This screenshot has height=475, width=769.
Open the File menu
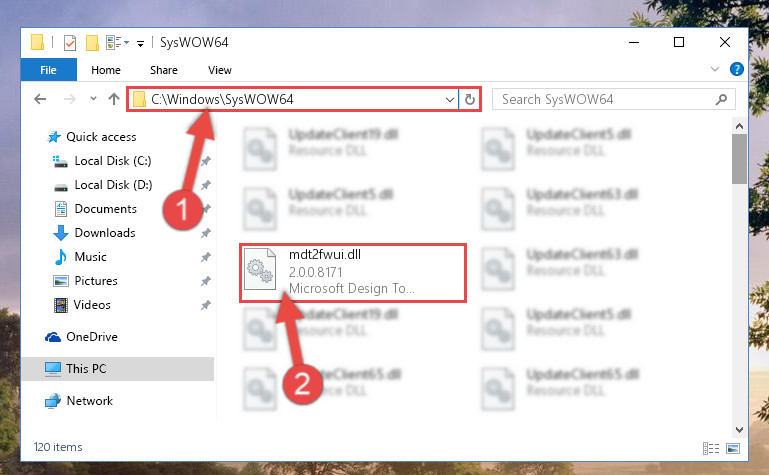49,70
